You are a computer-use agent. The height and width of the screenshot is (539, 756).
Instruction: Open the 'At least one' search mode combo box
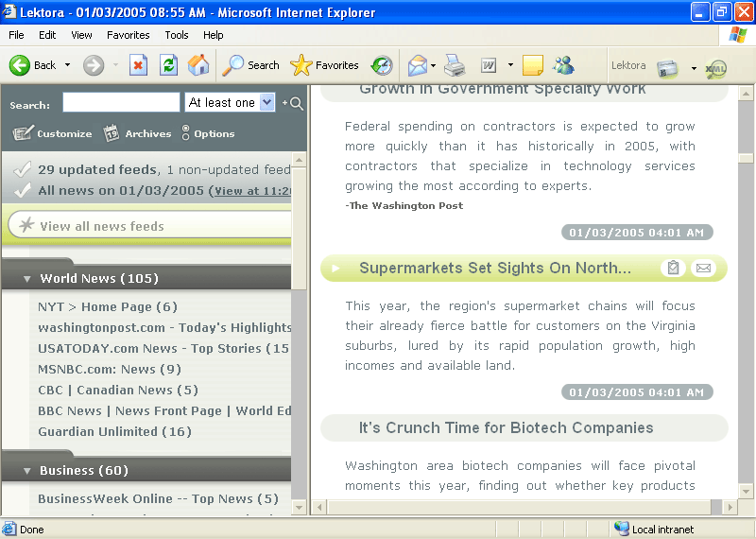[230, 102]
